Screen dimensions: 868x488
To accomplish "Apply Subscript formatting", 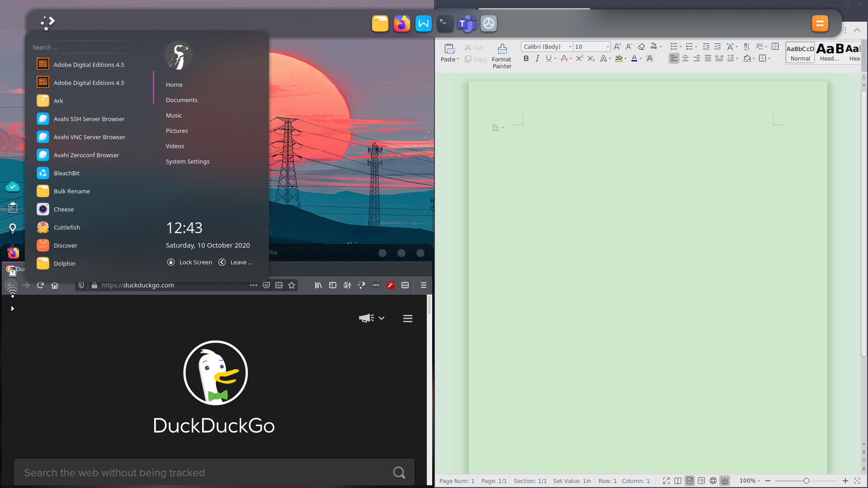I will tap(591, 58).
